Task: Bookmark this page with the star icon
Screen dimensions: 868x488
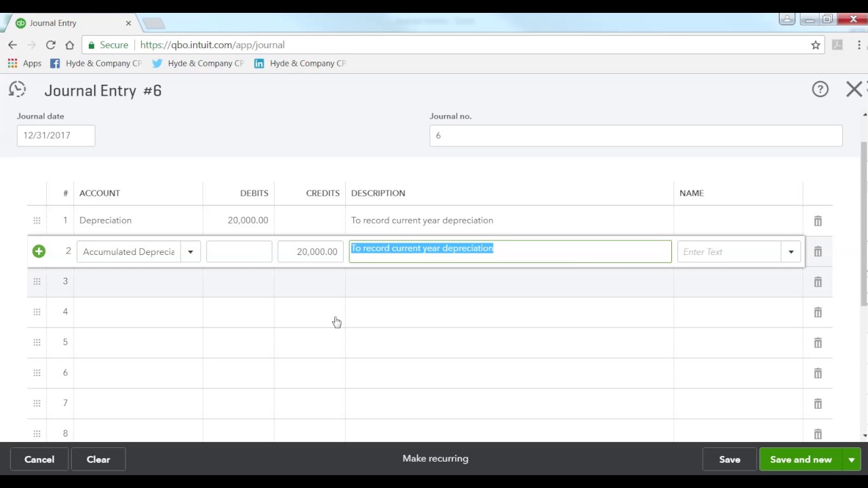Action: tap(816, 45)
